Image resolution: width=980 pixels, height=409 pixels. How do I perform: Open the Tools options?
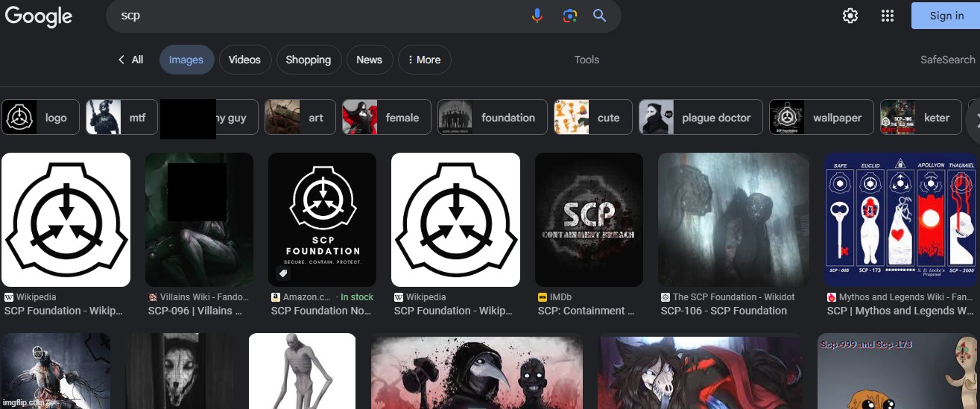587,60
